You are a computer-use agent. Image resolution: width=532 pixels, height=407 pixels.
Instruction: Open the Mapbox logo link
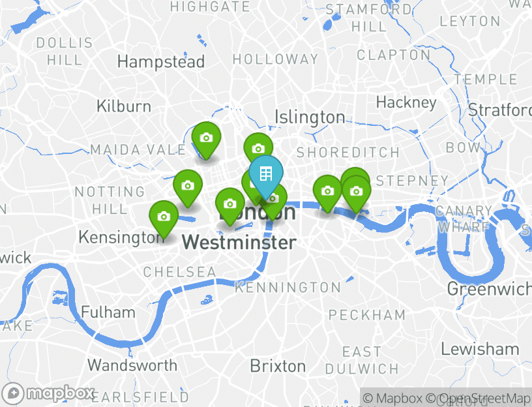point(47,393)
